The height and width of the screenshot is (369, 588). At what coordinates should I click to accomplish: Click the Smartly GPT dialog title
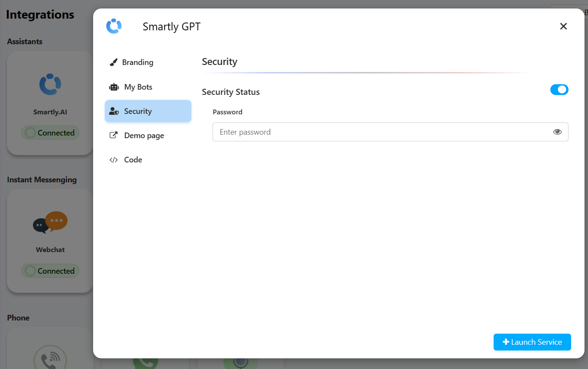click(171, 27)
